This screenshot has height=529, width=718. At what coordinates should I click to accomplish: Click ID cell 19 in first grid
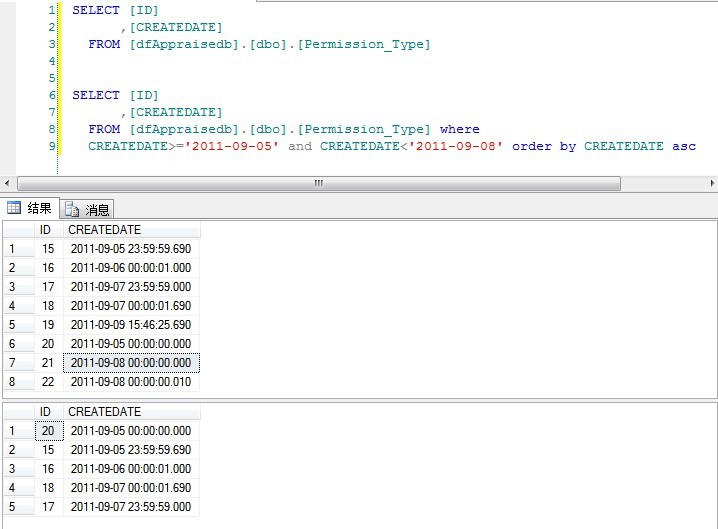click(x=49, y=325)
